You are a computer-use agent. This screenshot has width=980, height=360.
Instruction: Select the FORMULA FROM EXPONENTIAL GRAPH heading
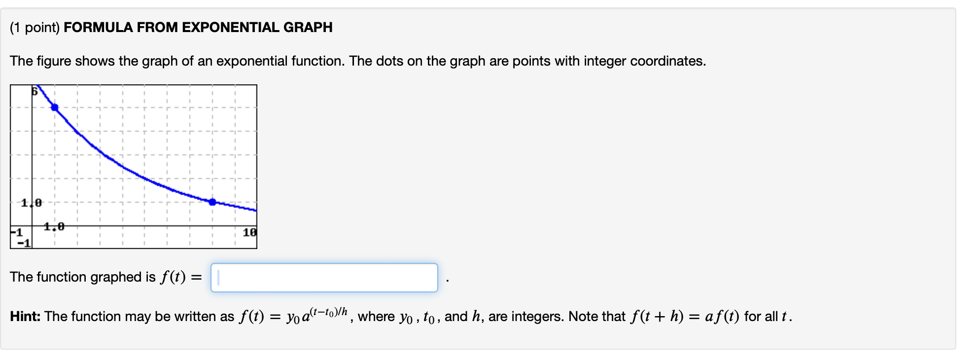[x=199, y=28]
